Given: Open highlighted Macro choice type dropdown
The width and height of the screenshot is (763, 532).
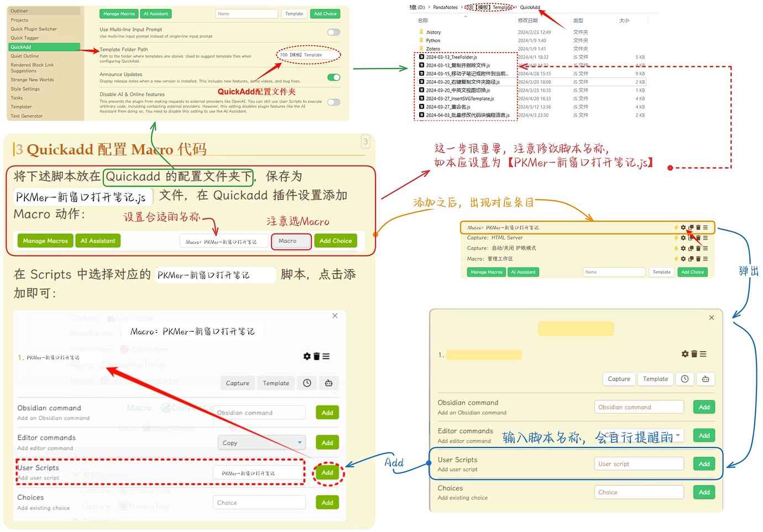Looking at the screenshot, I should [291, 241].
